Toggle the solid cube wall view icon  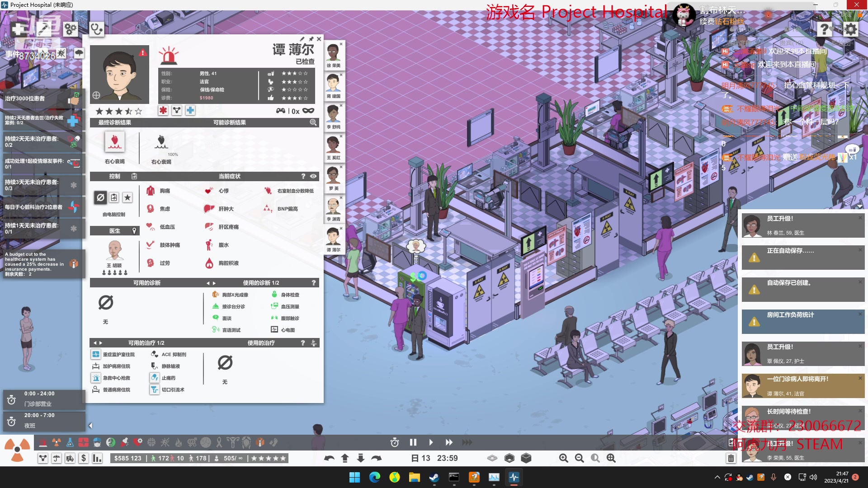coord(526,458)
